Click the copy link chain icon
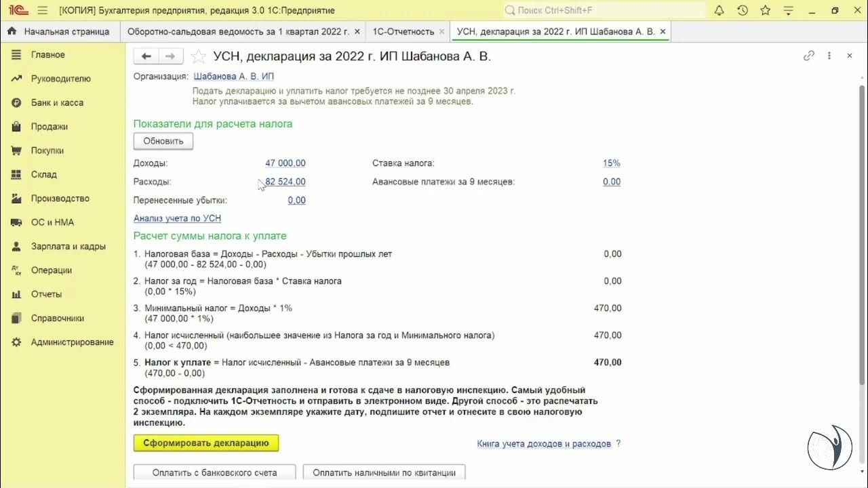868x488 pixels. click(808, 56)
